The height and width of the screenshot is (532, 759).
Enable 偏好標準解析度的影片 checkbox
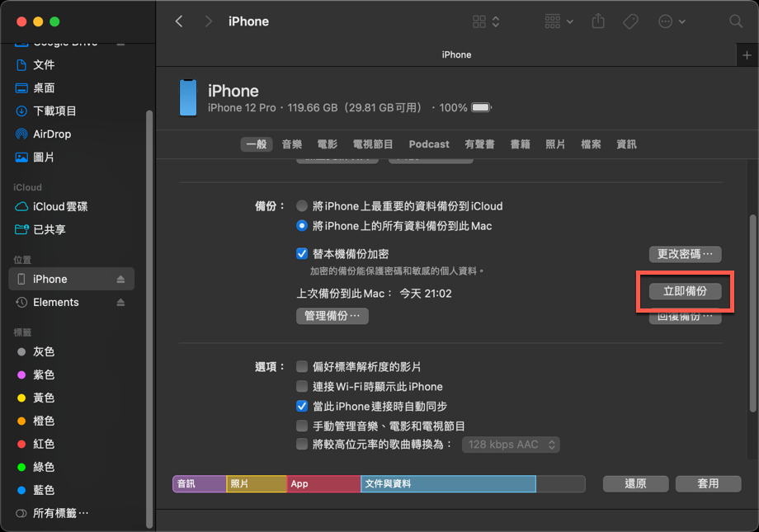coord(302,366)
